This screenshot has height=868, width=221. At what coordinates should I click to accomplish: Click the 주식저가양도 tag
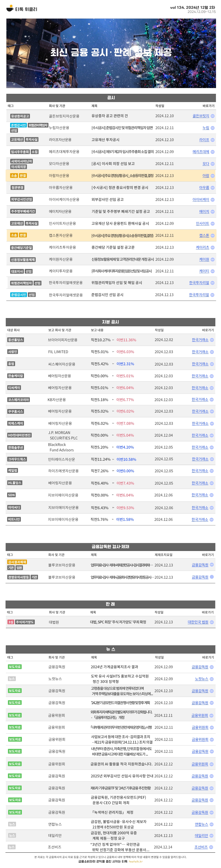(25, 622)
